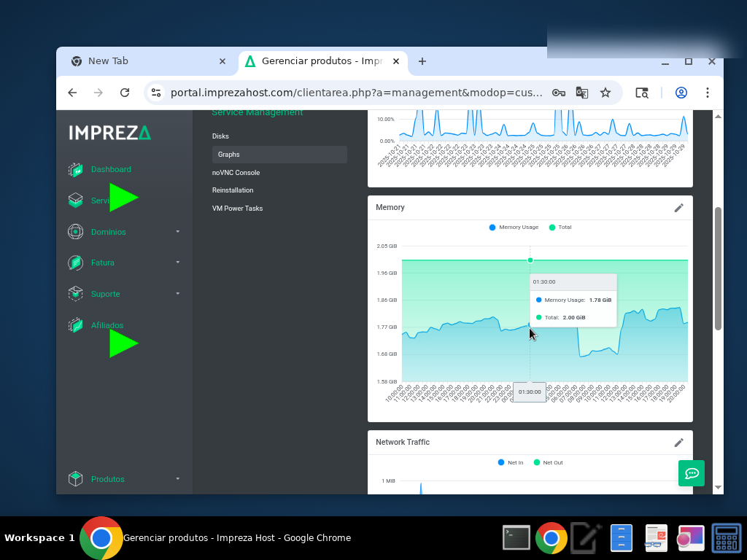The image size is (747, 560).
Task: Go forward with the browser forward arrow
Action: point(98,93)
